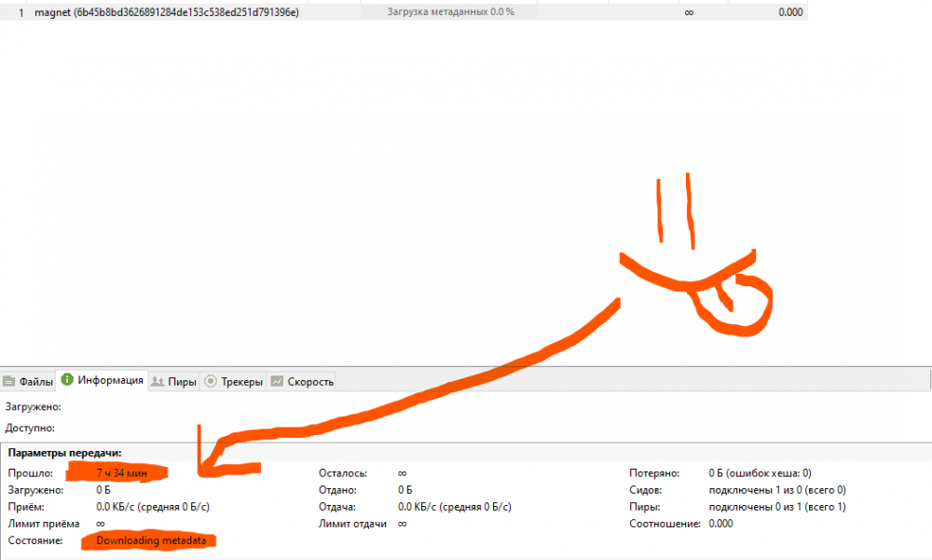Screen dimensions: 932x560
Task: Click the Состояние label
Action: (x=35, y=541)
